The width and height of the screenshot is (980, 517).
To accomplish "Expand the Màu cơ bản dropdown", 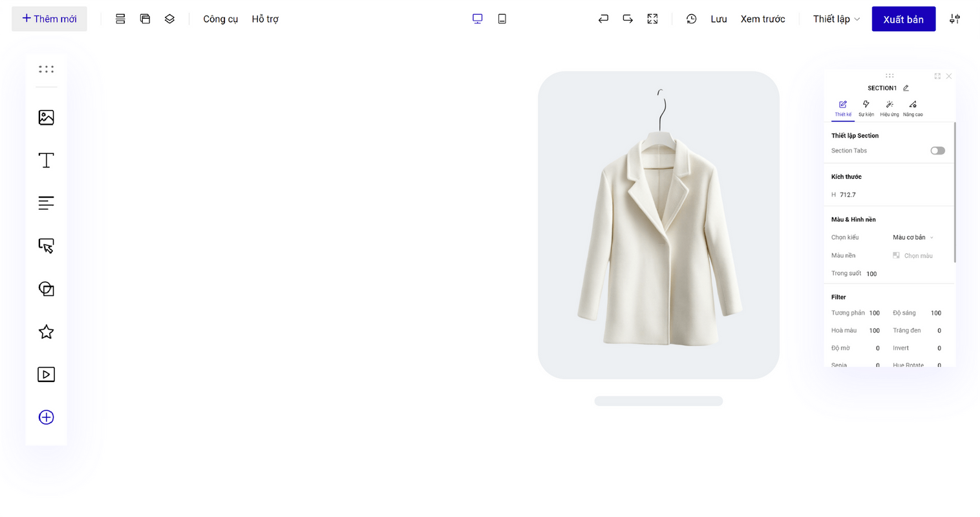I will [x=913, y=237].
